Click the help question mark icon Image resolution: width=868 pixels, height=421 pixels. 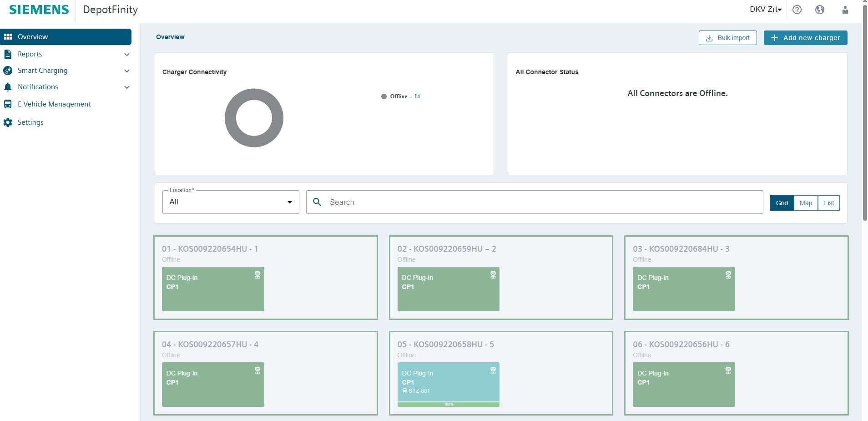pos(797,10)
